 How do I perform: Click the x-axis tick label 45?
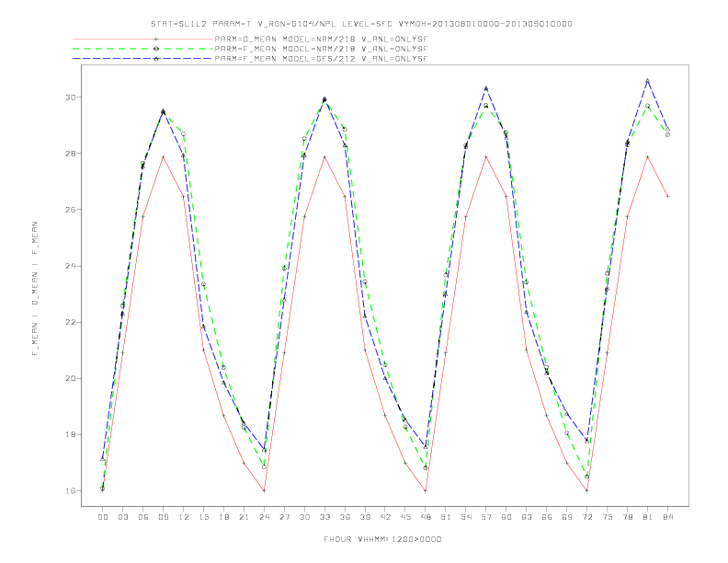[405, 517]
